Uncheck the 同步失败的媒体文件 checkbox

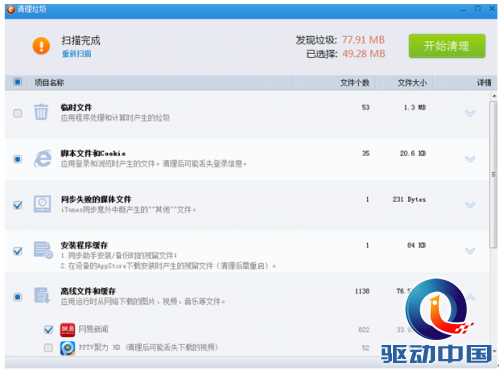pyautogui.click(x=18, y=205)
